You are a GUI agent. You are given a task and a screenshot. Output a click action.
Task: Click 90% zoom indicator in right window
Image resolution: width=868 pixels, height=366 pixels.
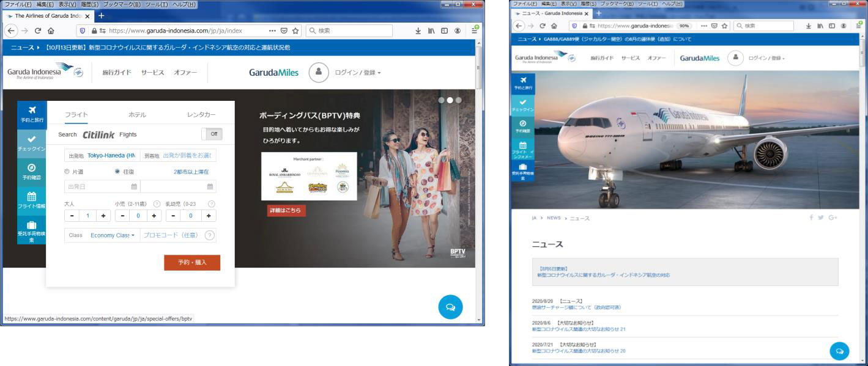[683, 26]
